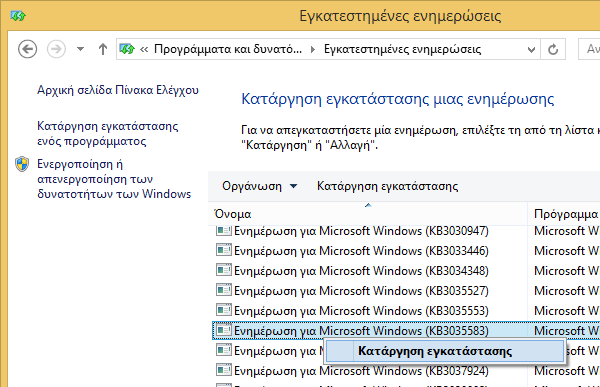The width and height of the screenshot is (600, 387).
Task: Go up one folder level
Action: pos(103,49)
